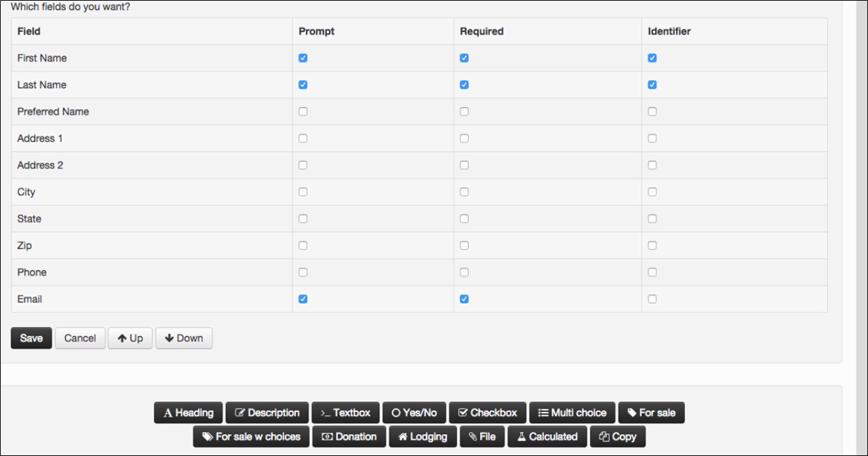Image resolution: width=868 pixels, height=456 pixels.
Task: Add a Lodging element
Action: 422,436
